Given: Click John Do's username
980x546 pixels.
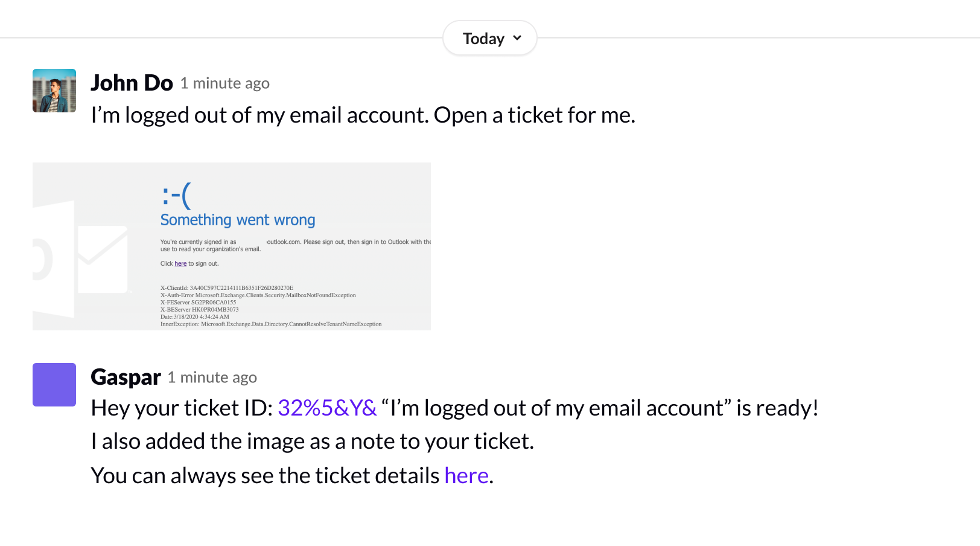Looking at the screenshot, I should click(131, 83).
